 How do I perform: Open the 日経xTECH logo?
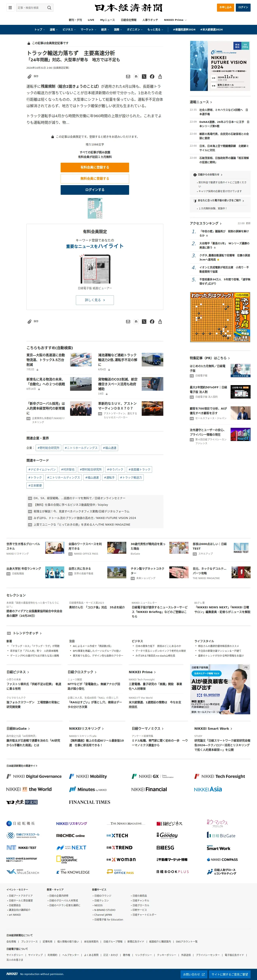(117, 836)
